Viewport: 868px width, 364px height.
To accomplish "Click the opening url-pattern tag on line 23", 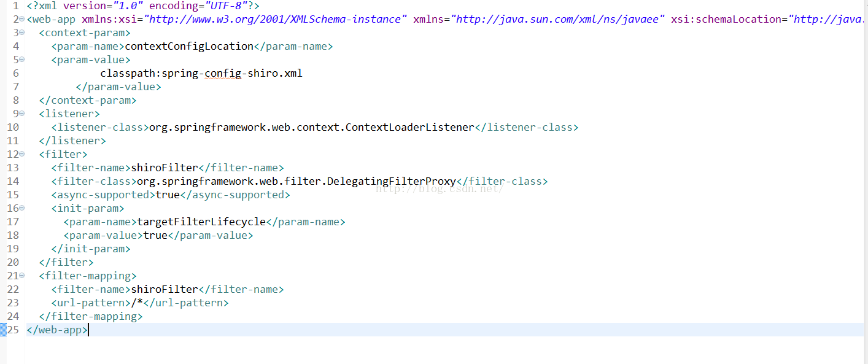I will coord(91,303).
